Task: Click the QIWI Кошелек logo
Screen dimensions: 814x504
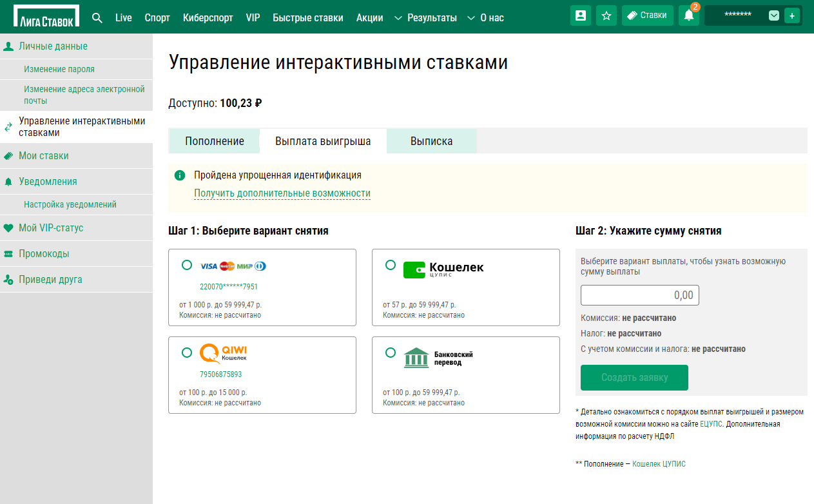Action: point(224,353)
